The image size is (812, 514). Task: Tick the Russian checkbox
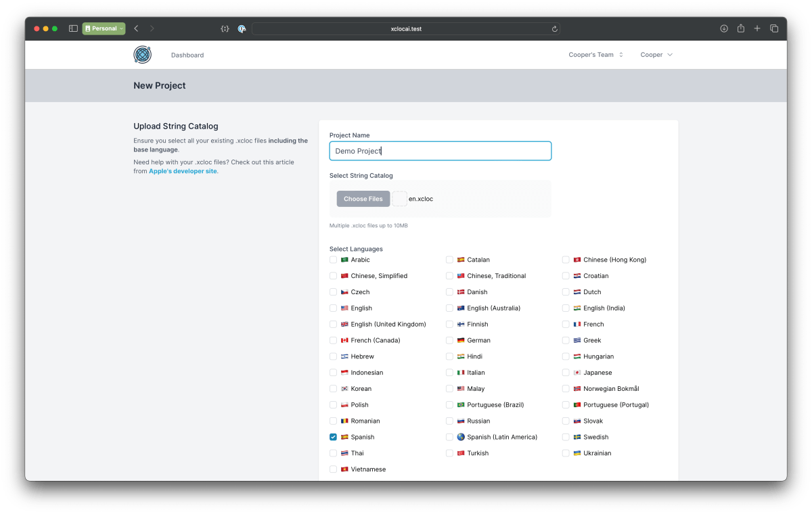pos(449,421)
